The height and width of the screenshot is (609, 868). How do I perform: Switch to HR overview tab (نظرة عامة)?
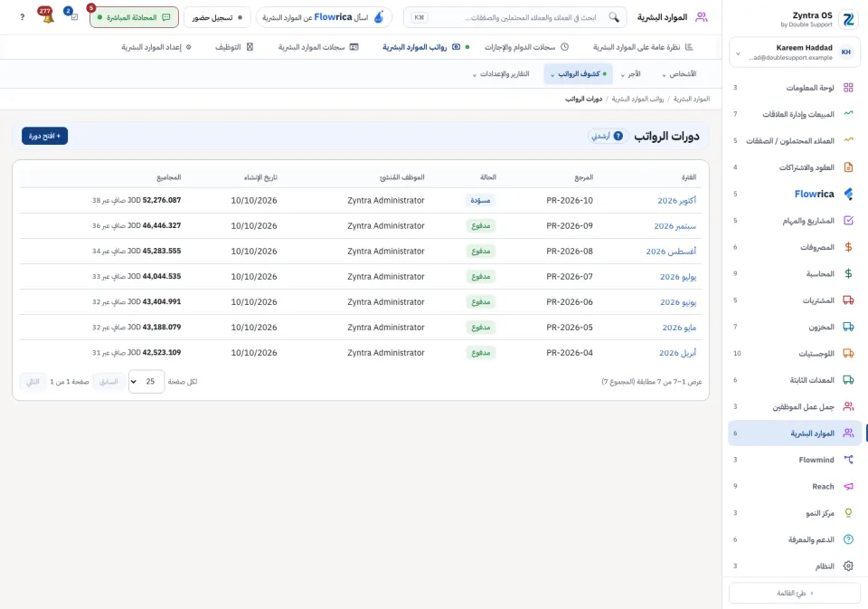[x=643, y=47]
